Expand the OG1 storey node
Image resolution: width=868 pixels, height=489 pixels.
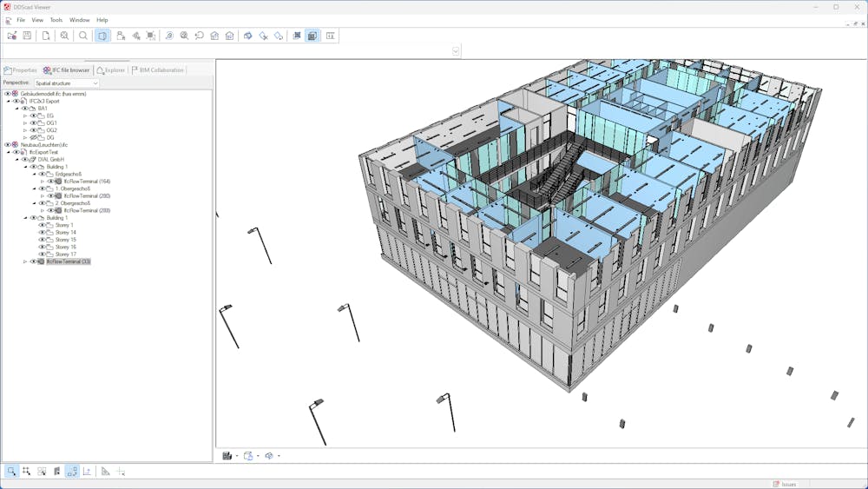[x=25, y=123]
